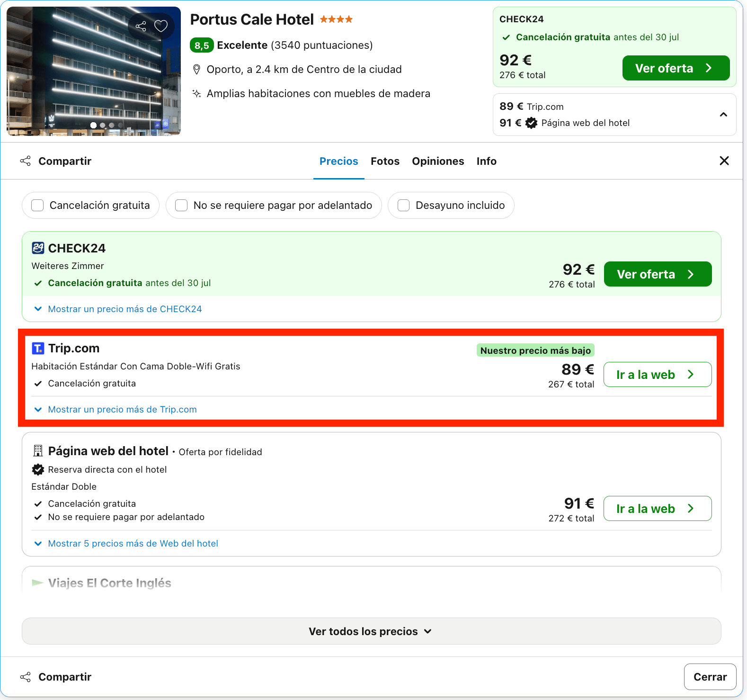
Task: Collapse the price summary with the chevron
Action: pyautogui.click(x=723, y=115)
